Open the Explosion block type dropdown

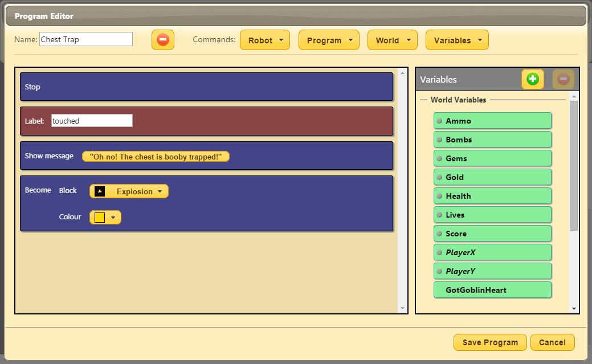coord(129,191)
